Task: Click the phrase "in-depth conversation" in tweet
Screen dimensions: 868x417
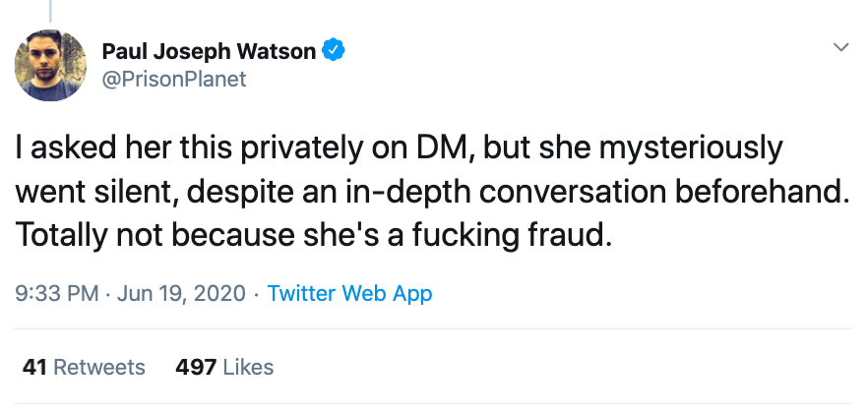Action: [x=522, y=194]
